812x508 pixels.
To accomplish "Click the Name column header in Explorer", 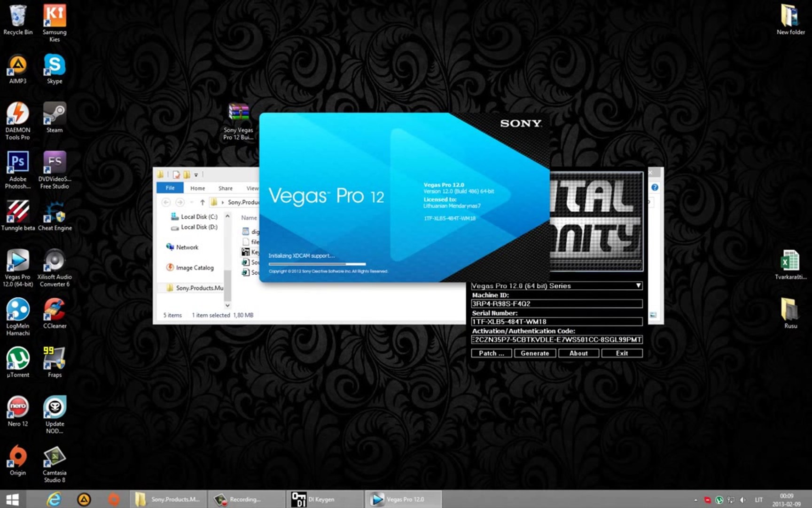I will [x=249, y=218].
